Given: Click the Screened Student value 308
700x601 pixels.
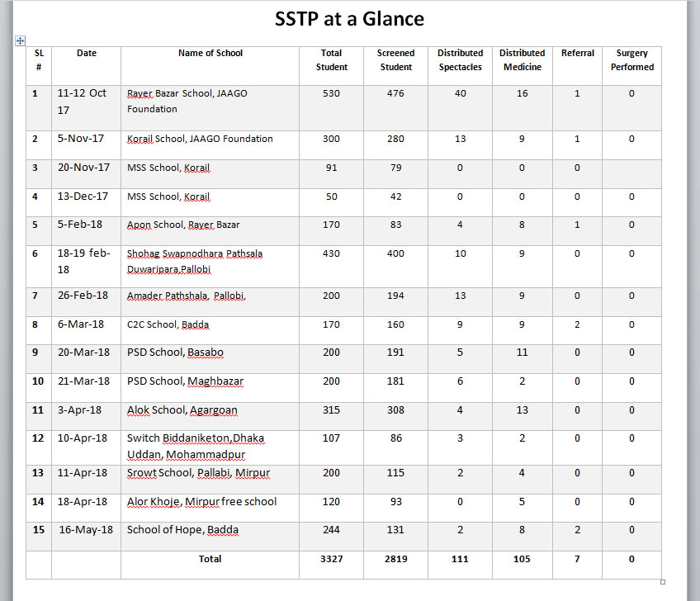Looking at the screenshot, I should pyautogui.click(x=395, y=410).
